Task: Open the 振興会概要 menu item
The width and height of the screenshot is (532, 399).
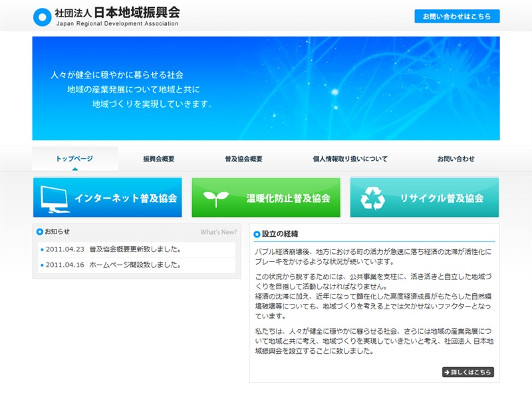Action: [x=159, y=159]
